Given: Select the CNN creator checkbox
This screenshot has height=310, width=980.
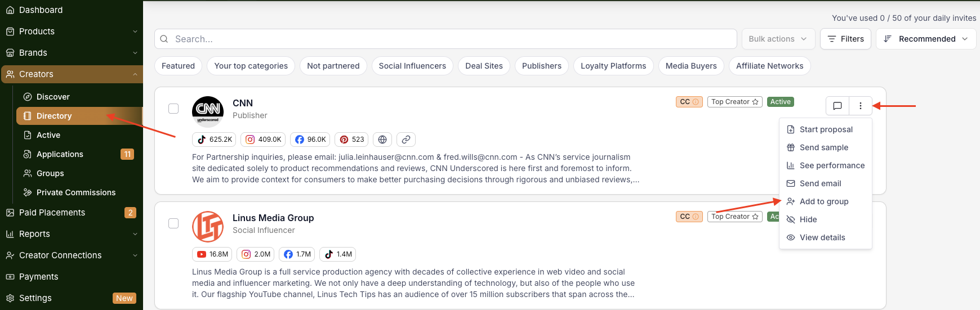Looking at the screenshot, I should click(173, 109).
